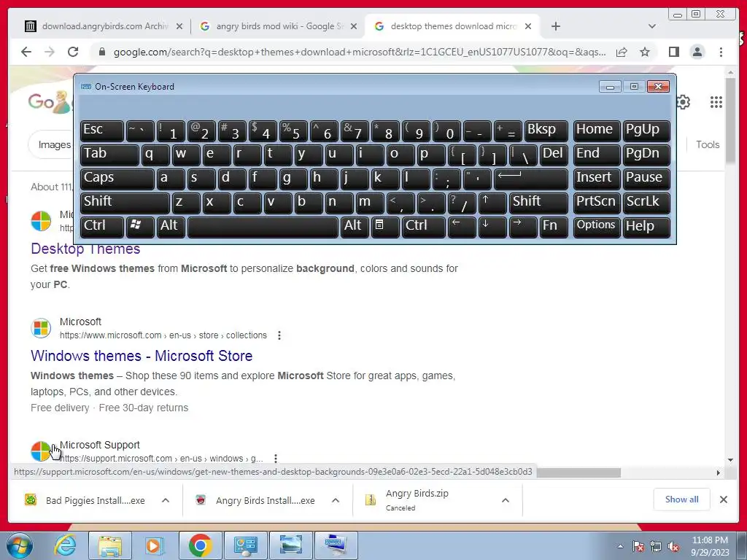Toggle right Shift key on keyboard

pos(538,203)
